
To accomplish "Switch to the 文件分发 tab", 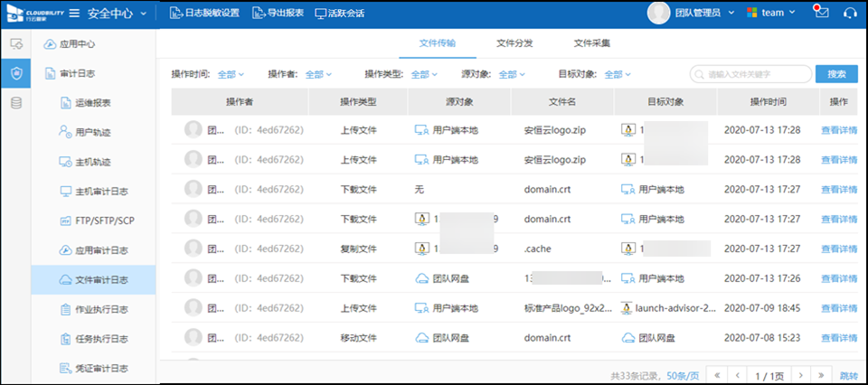I will (x=514, y=43).
